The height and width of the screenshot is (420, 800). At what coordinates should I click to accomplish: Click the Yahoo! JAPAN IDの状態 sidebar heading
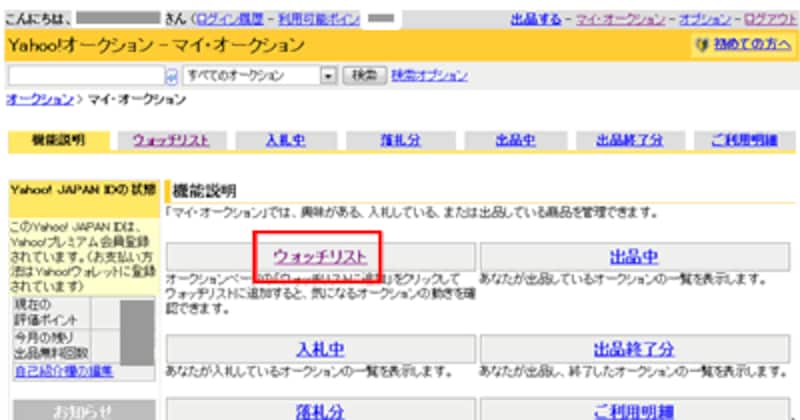coord(83,190)
